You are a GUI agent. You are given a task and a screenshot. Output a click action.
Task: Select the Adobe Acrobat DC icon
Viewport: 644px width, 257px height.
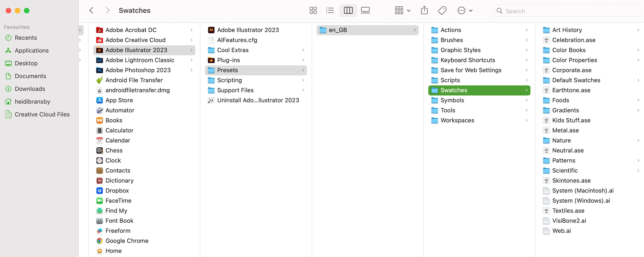pyautogui.click(x=100, y=30)
